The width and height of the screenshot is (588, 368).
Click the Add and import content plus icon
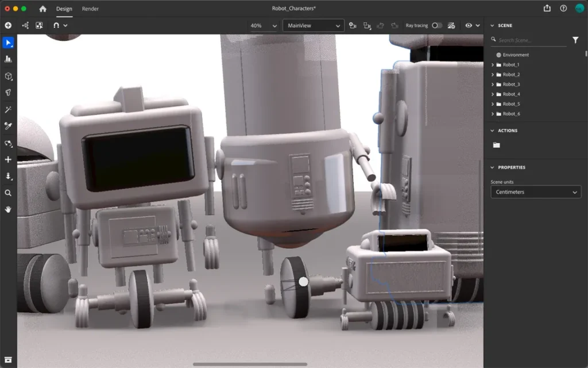[8, 25]
